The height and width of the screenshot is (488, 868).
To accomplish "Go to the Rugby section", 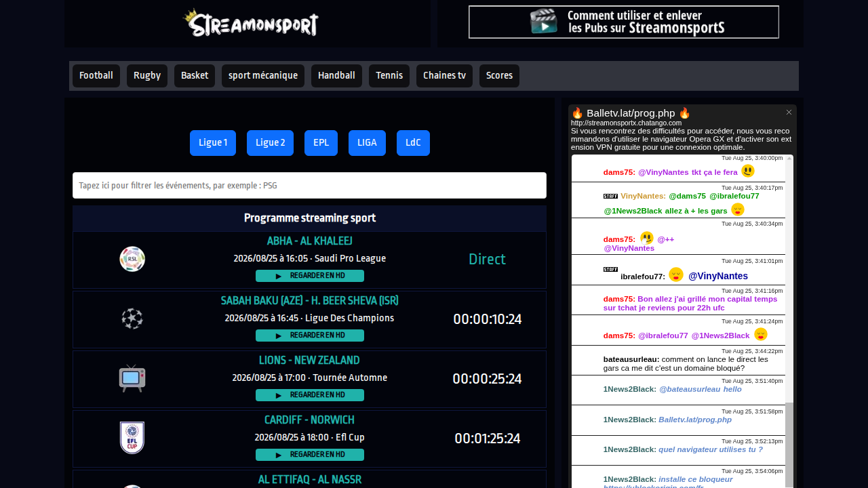I will 147,76.
